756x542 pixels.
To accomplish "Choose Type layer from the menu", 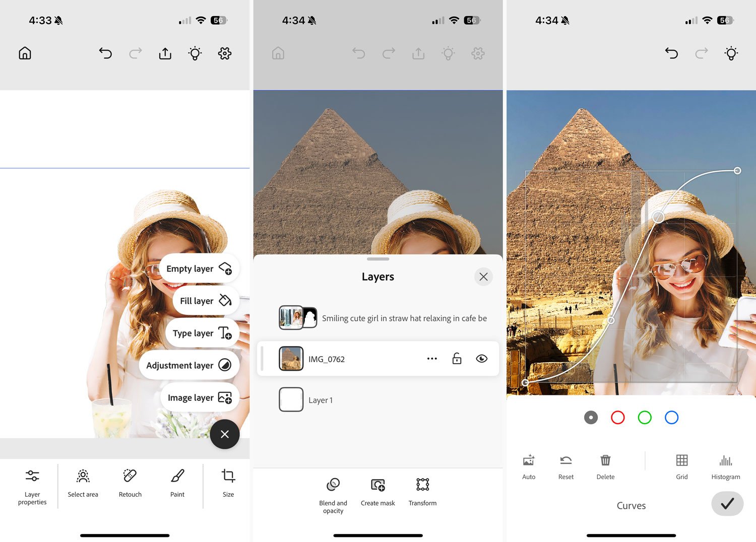I will [x=202, y=333].
